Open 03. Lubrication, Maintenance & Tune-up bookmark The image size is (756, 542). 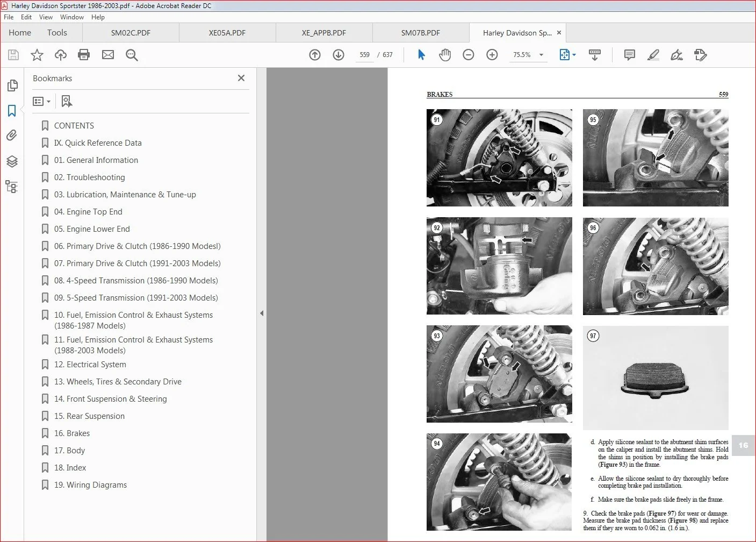click(125, 195)
